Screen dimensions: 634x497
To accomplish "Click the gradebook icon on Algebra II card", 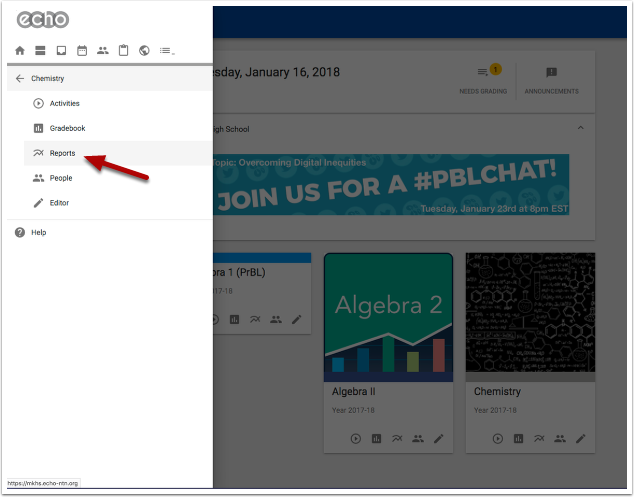I will tap(377, 438).
